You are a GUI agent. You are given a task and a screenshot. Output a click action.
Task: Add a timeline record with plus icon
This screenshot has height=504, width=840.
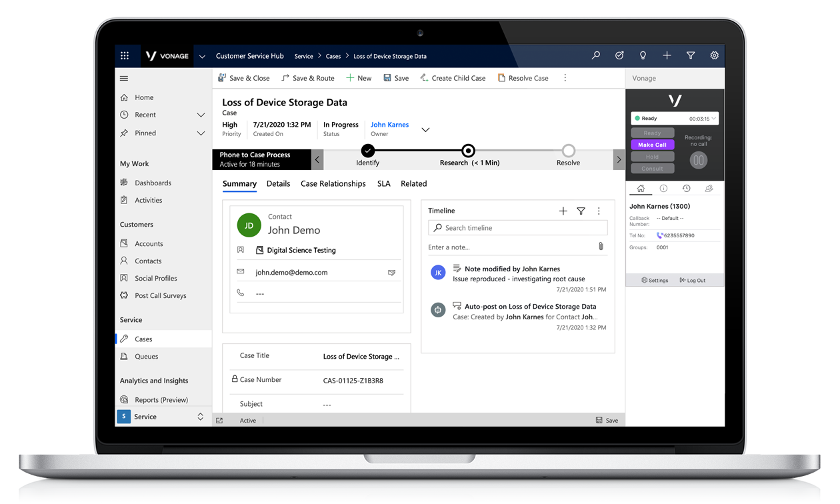(563, 211)
